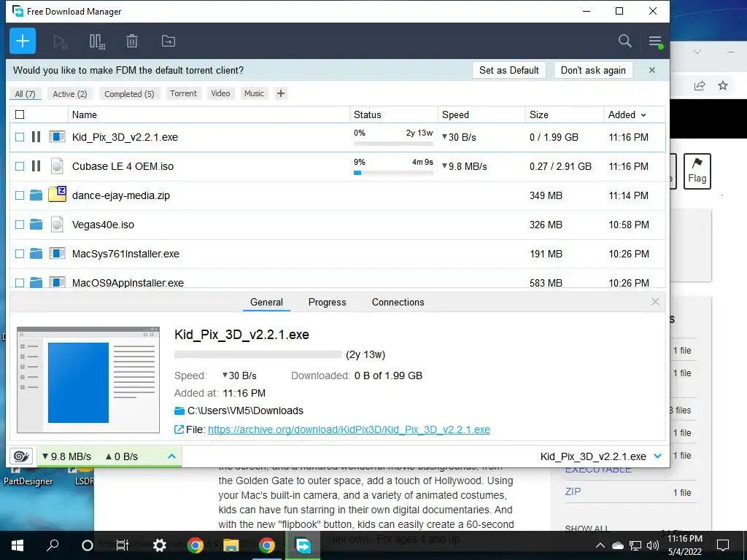This screenshot has height=560, width=747.
Task: Click the browser Flag button behind FDM
Action: click(x=697, y=171)
